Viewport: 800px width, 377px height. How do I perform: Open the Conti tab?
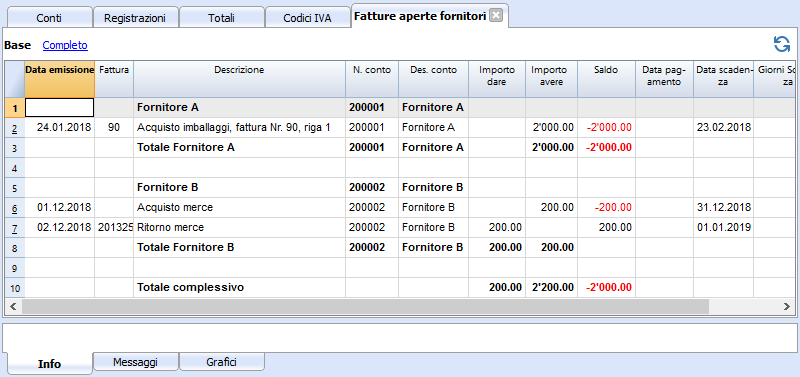coord(49,18)
